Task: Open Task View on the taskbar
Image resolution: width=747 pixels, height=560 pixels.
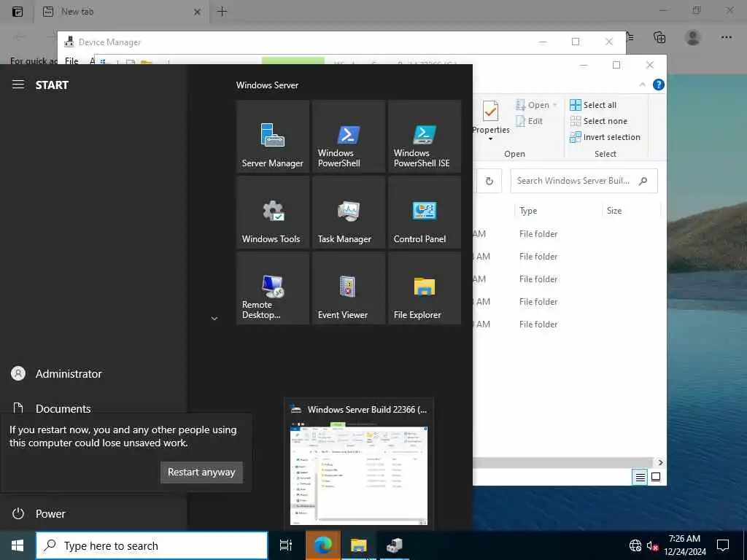Action: click(286, 545)
